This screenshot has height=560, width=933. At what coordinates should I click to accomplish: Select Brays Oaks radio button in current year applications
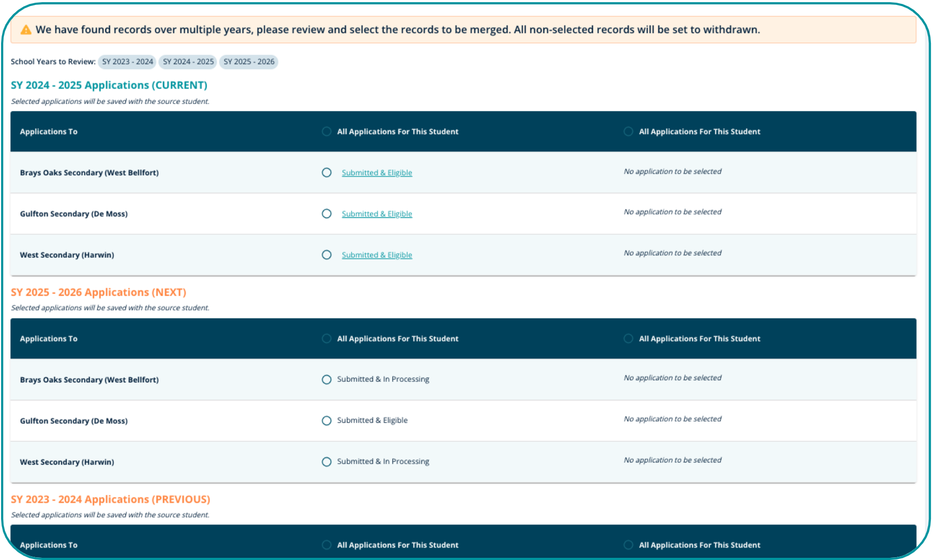coord(326,173)
